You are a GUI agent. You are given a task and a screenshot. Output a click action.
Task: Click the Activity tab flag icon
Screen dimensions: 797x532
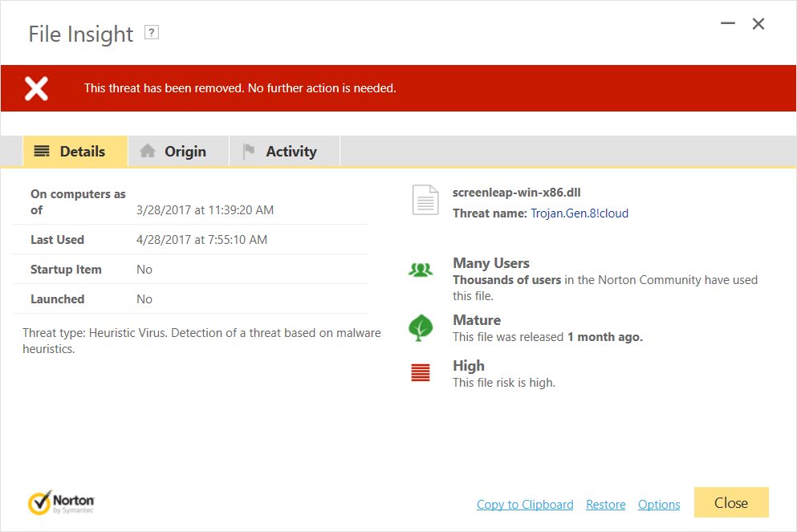[x=249, y=151]
